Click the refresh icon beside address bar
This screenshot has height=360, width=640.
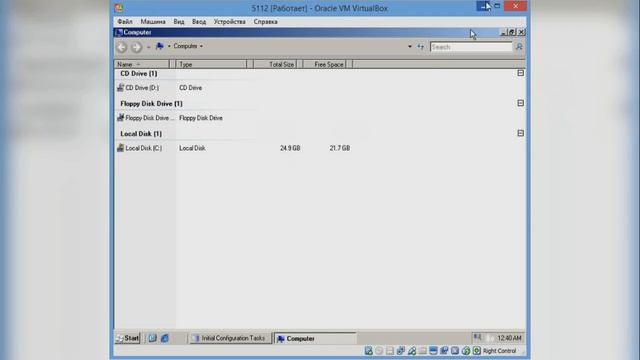coord(420,47)
